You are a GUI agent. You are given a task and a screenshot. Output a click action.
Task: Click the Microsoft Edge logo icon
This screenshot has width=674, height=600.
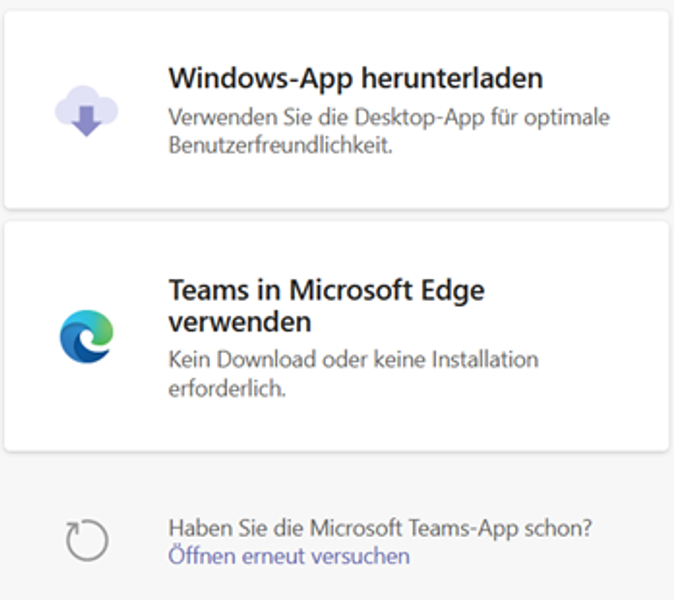86,337
